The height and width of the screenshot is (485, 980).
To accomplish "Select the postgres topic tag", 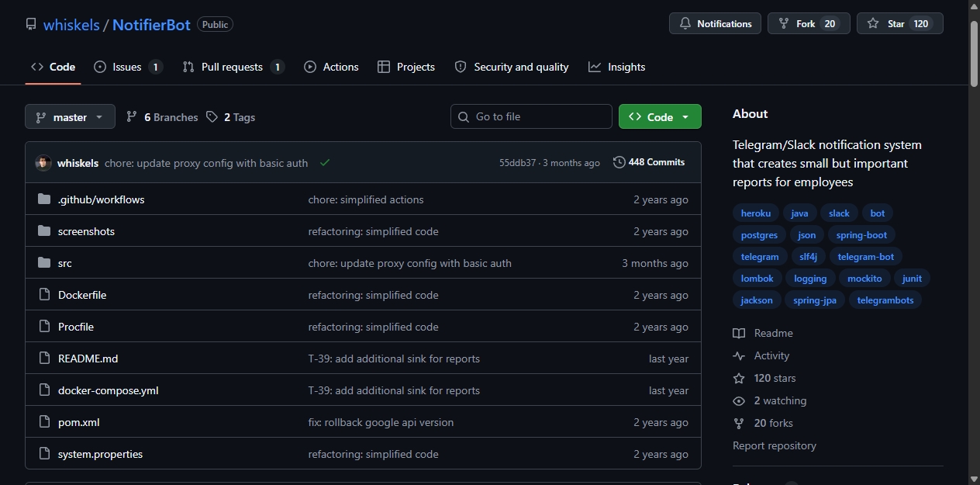I will [x=759, y=234].
